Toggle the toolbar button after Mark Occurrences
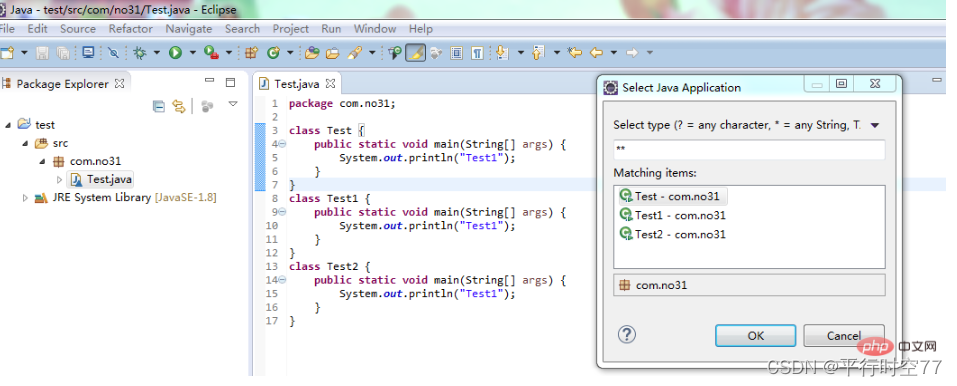The width and height of the screenshot is (957, 386). pyautogui.click(x=436, y=53)
